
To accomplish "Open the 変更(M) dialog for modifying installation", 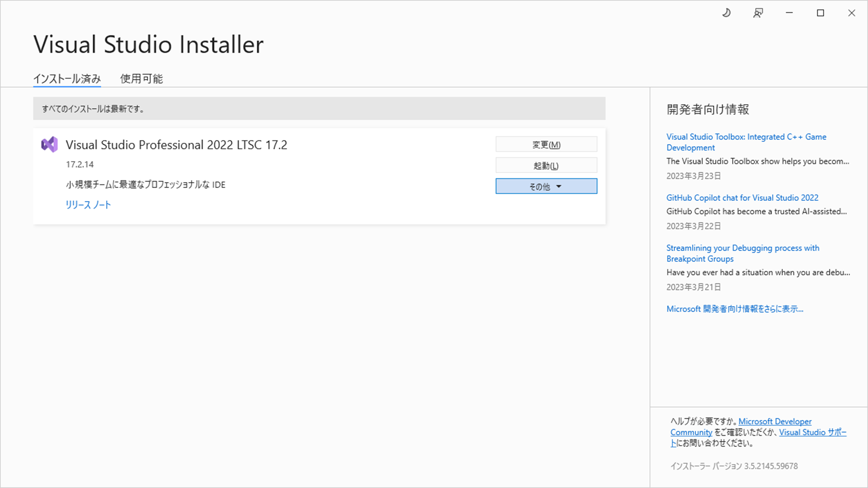I will pyautogui.click(x=546, y=144).
